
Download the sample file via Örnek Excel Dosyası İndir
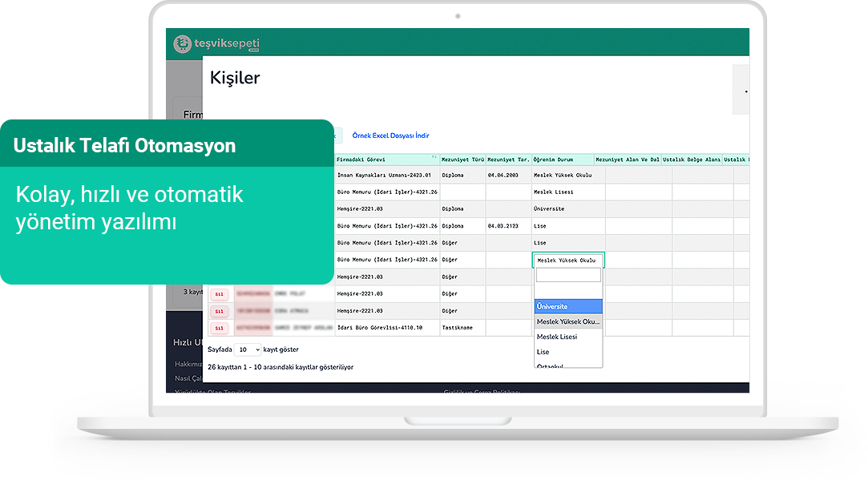click(390, 136)
